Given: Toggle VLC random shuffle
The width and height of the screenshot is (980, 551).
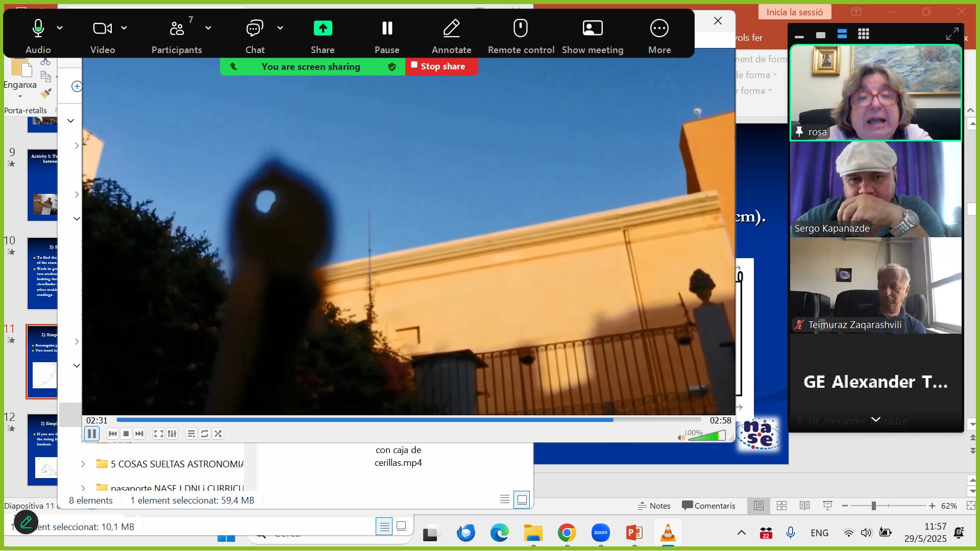Looking at the screenshot, I should 218,434.
